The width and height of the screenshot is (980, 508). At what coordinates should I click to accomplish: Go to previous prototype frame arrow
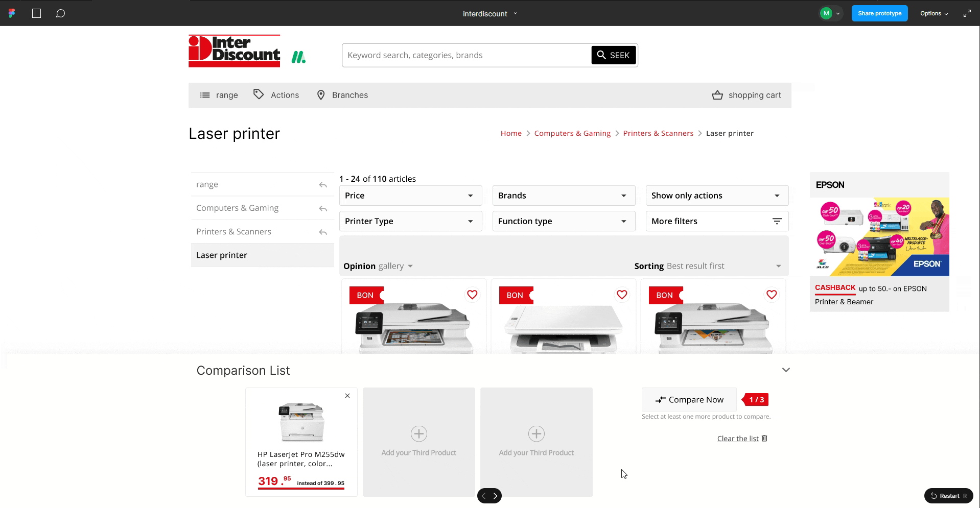tap(483, 496)
